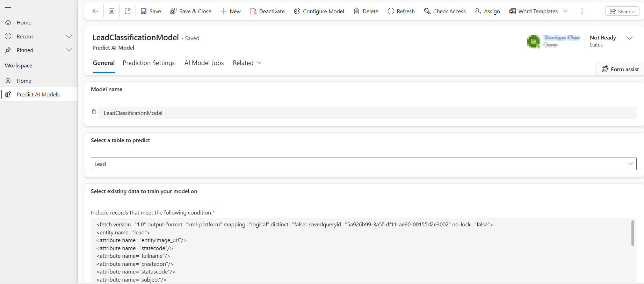Click Configure Model in the toolbar
The image size is (644, 284).
(x=319, y=11)
